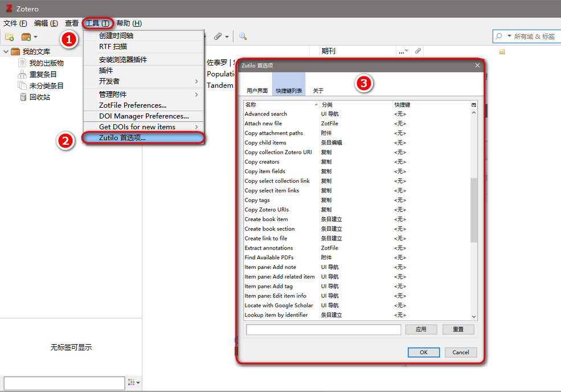The width and height of the screenshot is (561, 392).
Task: Select the Copy attachment paths row
Action: tap(357, 133)
